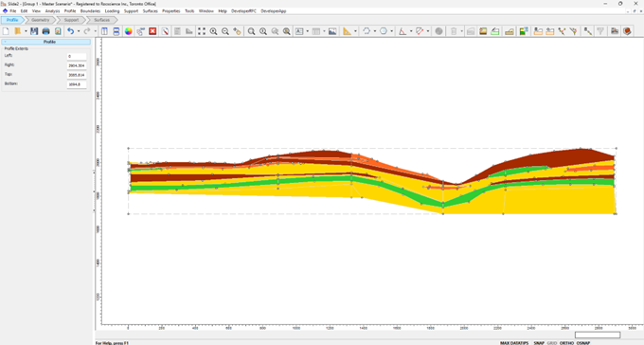Click the red line measurement tool icon

point(420,31)
